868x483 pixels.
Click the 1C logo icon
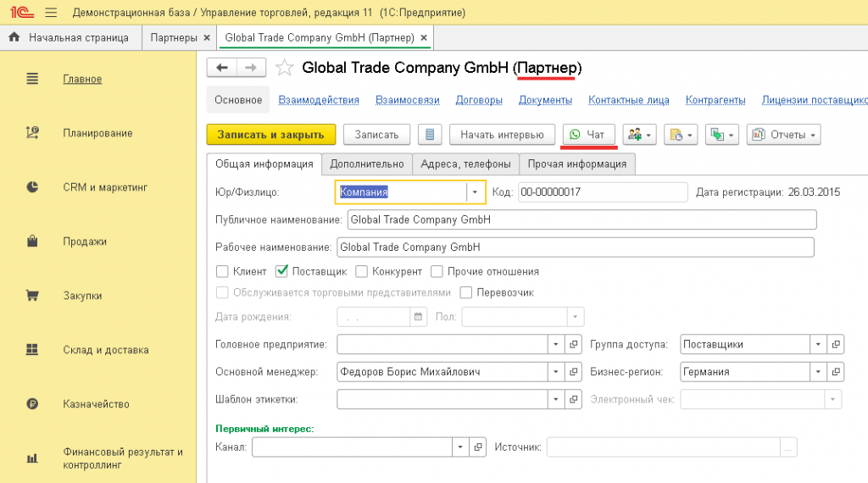[x=21, y=12]
